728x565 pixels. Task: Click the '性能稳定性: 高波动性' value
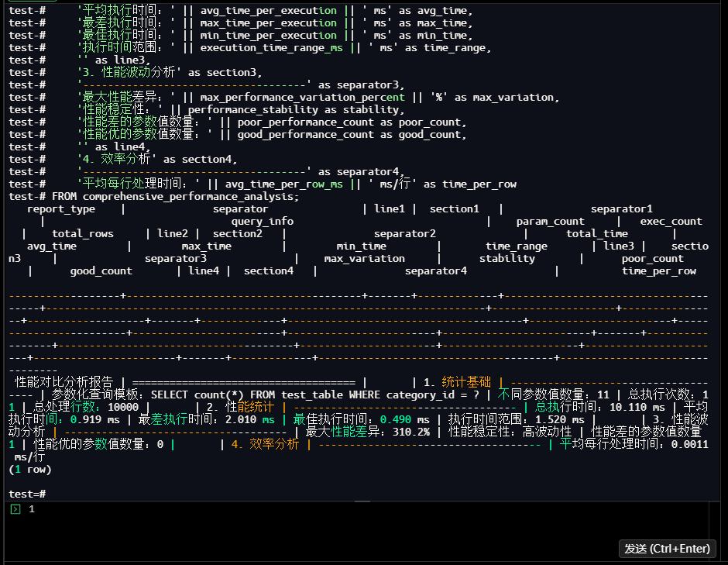coord(510,432)
